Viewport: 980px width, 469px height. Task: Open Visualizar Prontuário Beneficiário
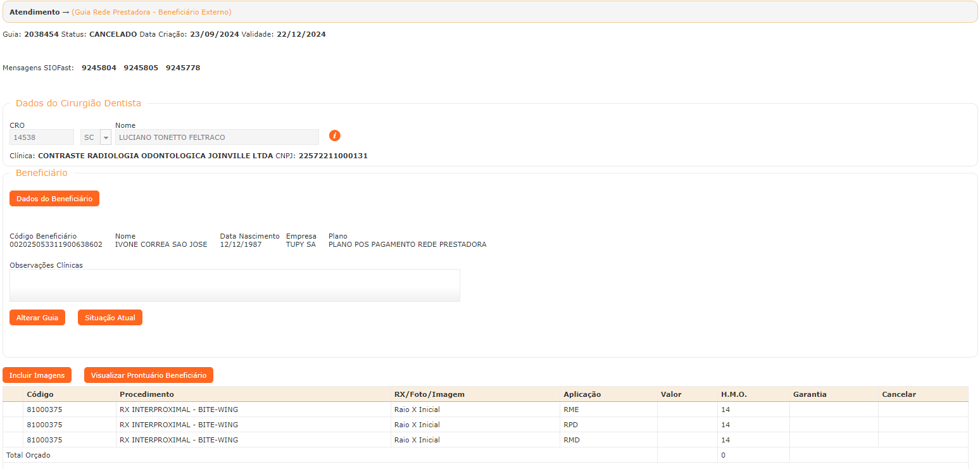pyautogui.click(x=149, y=375)
